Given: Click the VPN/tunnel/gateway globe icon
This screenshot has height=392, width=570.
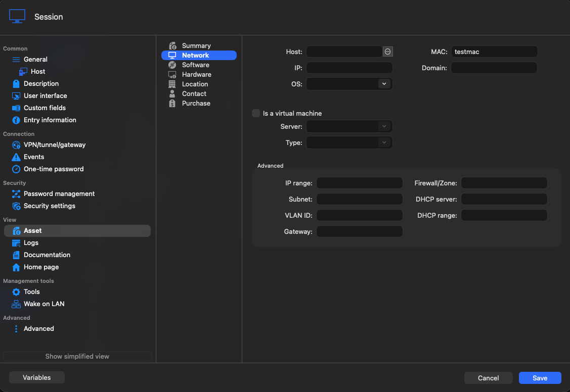Looking at the screenshot, I should click(x=16, y=145).
